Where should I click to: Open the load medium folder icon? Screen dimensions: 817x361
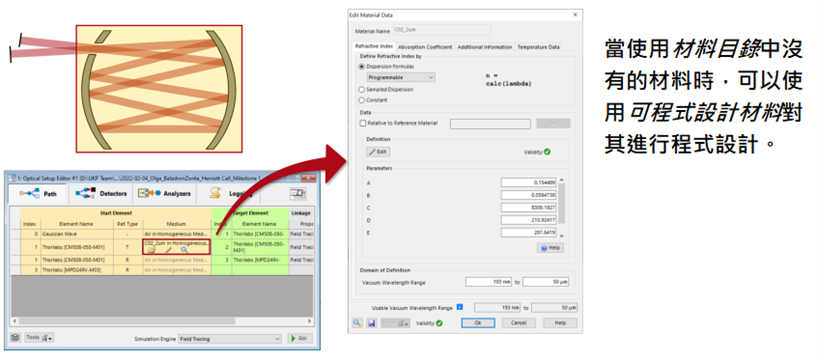tap(151, 251)
